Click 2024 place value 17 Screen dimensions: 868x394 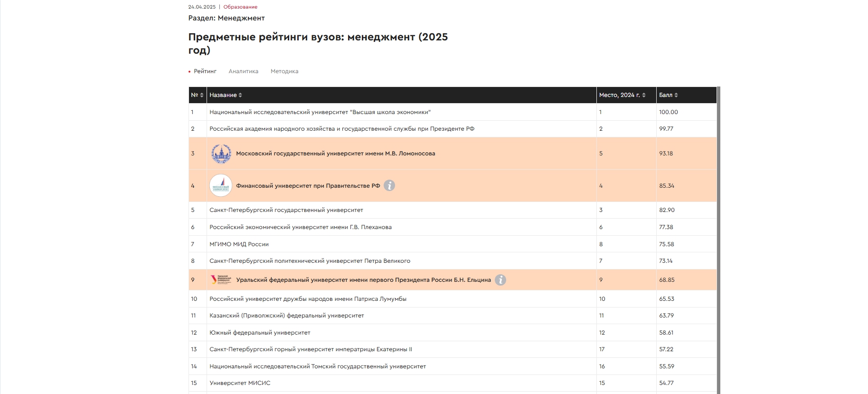click(602, 349)
